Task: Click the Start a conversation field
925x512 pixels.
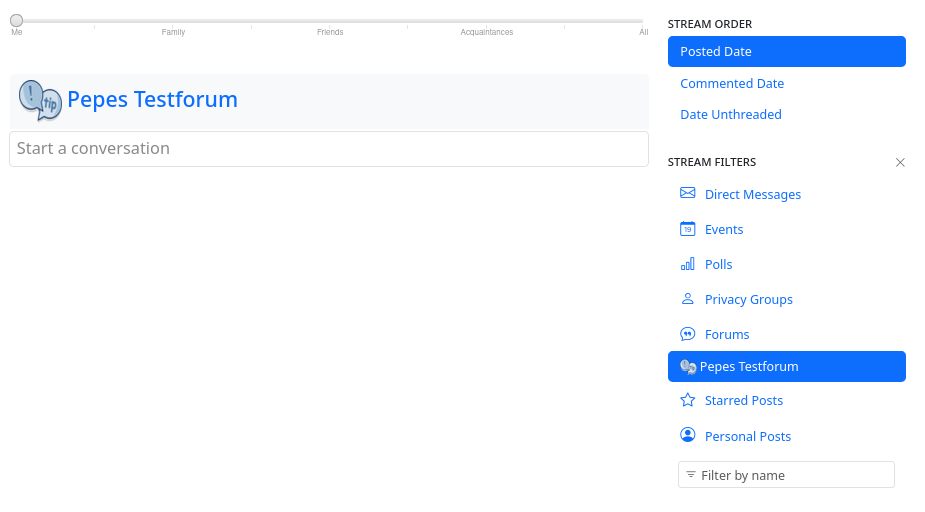Action: click(328, 149)
